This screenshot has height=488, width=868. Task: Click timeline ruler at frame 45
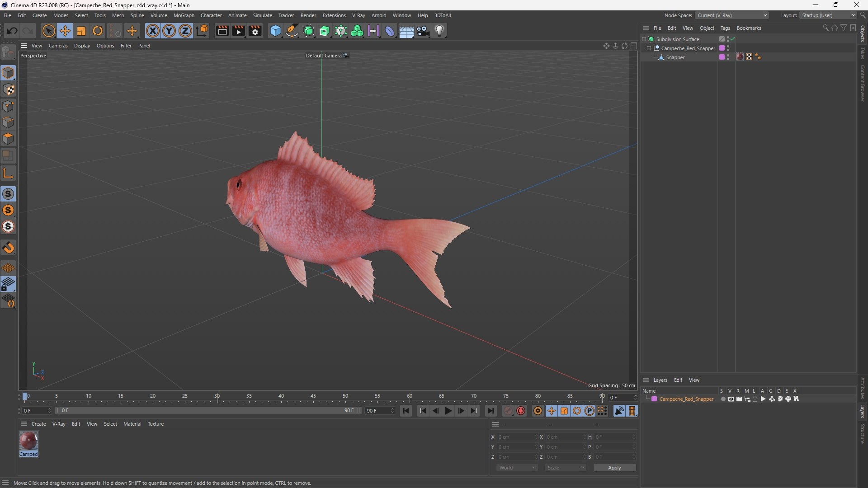coord(313,397)
